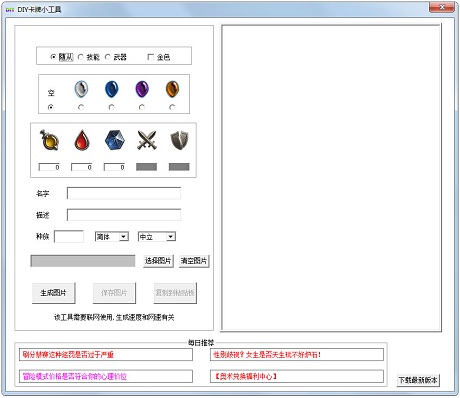460x398 pixels.
Task: Click the purple gem rarity icon
Action: (x=142, y=89)
